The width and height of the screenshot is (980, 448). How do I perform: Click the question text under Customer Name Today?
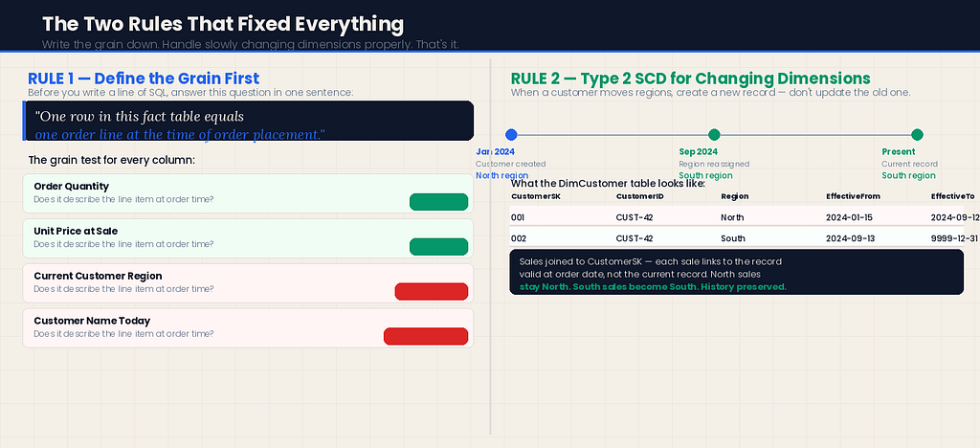tap(123, 334)
